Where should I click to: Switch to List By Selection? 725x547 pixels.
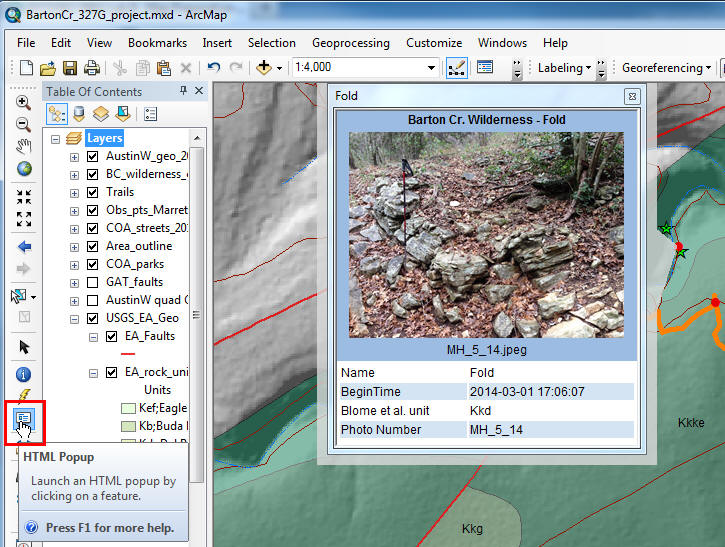point(123,113)
